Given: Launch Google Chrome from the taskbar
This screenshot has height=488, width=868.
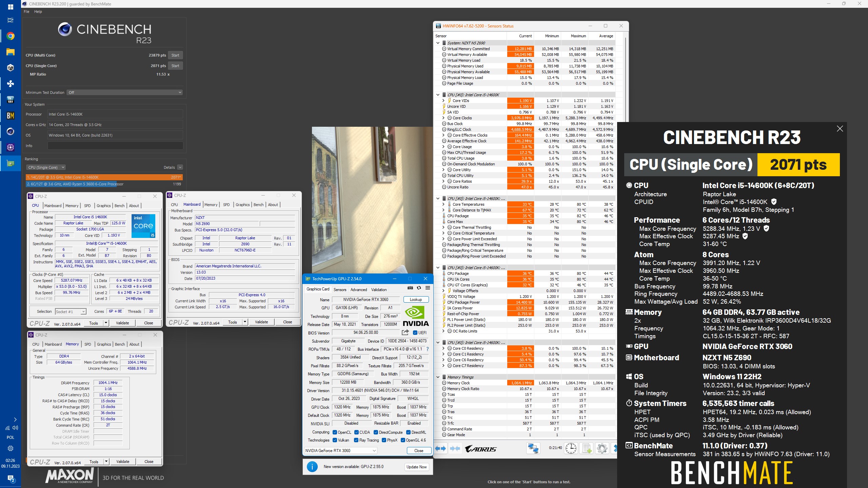Looking at the screenshot, I should 11,36.
